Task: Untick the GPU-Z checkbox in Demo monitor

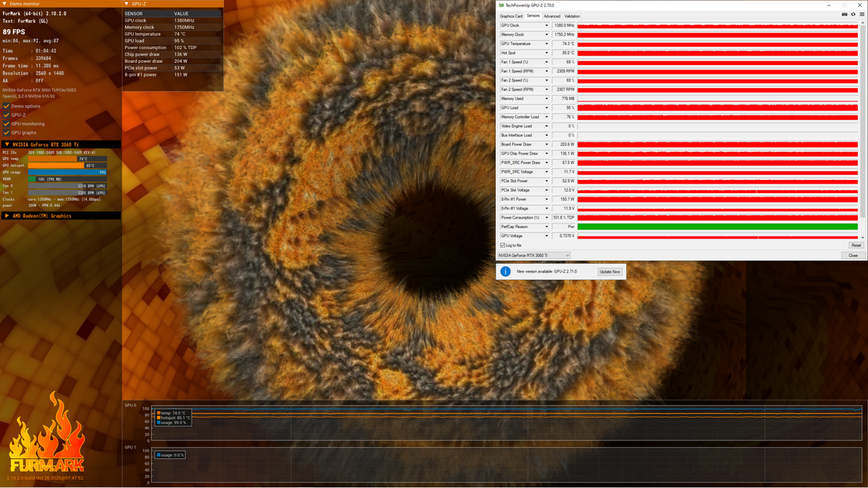Action: click(x=7, y=115)
